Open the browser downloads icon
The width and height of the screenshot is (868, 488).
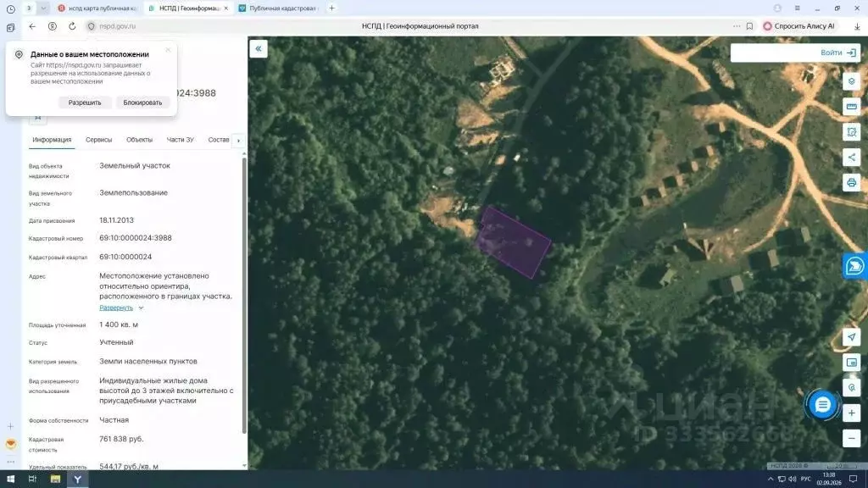(857, 26)
